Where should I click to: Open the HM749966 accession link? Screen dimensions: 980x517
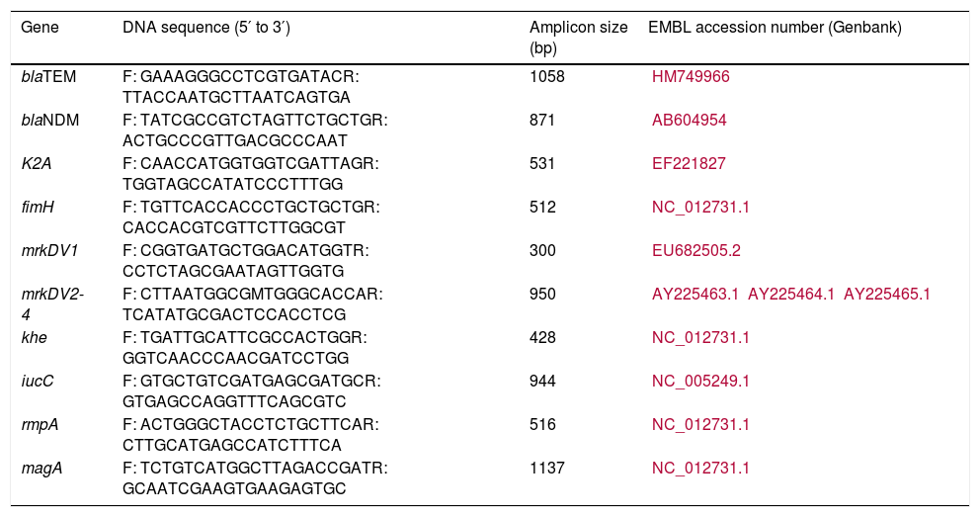pyautogui.click(x=691, y=76)
